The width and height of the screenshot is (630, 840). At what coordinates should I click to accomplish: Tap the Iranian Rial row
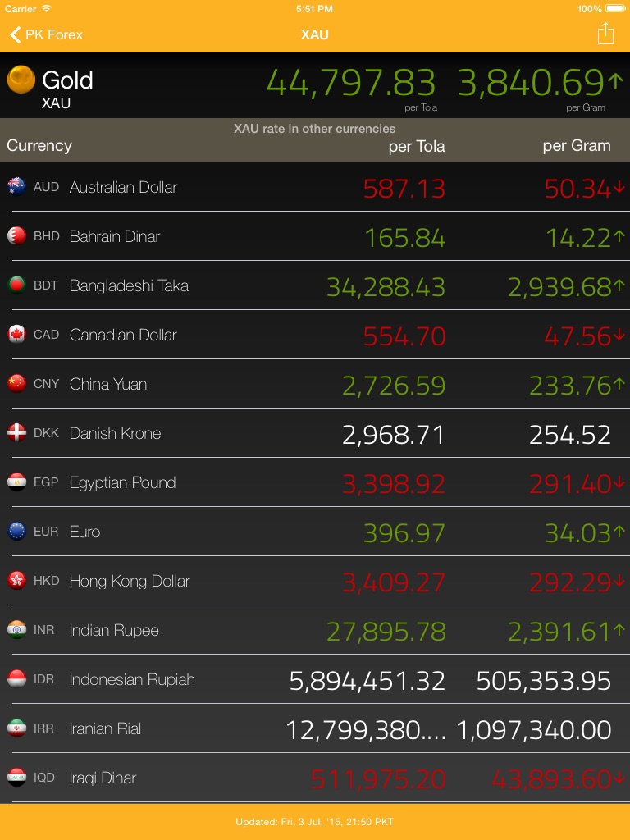(315, 728)
